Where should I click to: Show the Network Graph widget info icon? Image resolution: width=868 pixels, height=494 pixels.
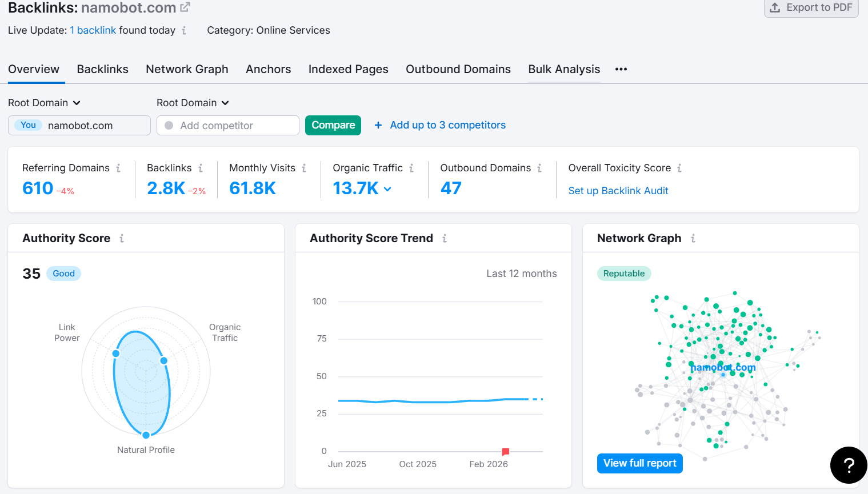[693, 238]
